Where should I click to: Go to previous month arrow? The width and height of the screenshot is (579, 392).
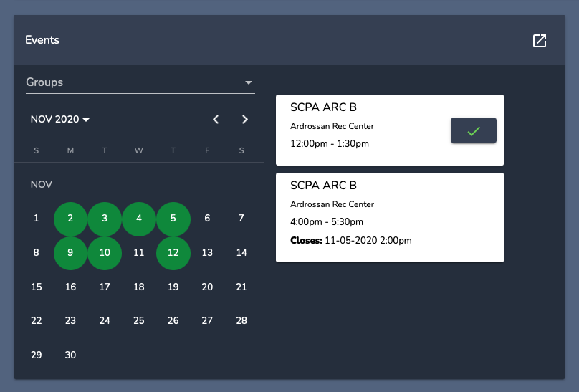pos(216,120)
